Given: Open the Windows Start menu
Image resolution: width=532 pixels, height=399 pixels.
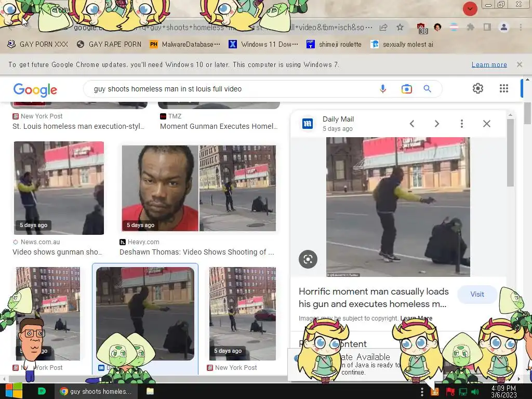Looking at the screenshot, I should coord(14,391).
